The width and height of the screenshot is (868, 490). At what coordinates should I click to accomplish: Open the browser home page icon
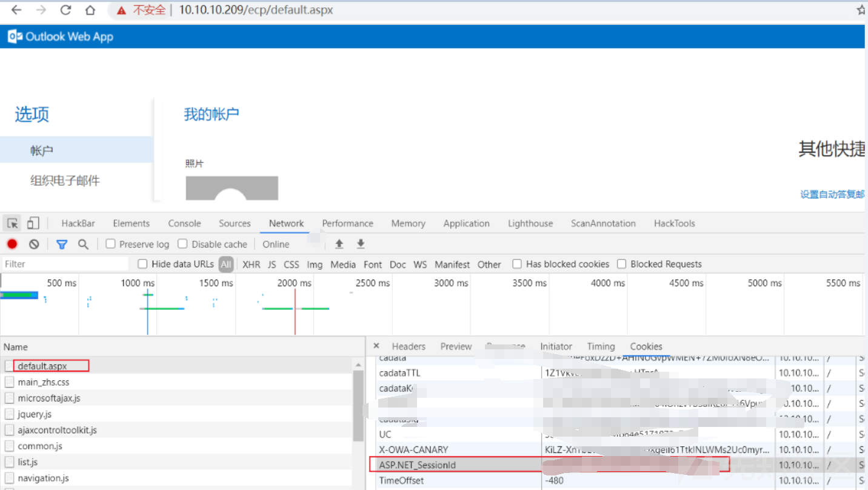pyautogui.click(x=90, y=10)
